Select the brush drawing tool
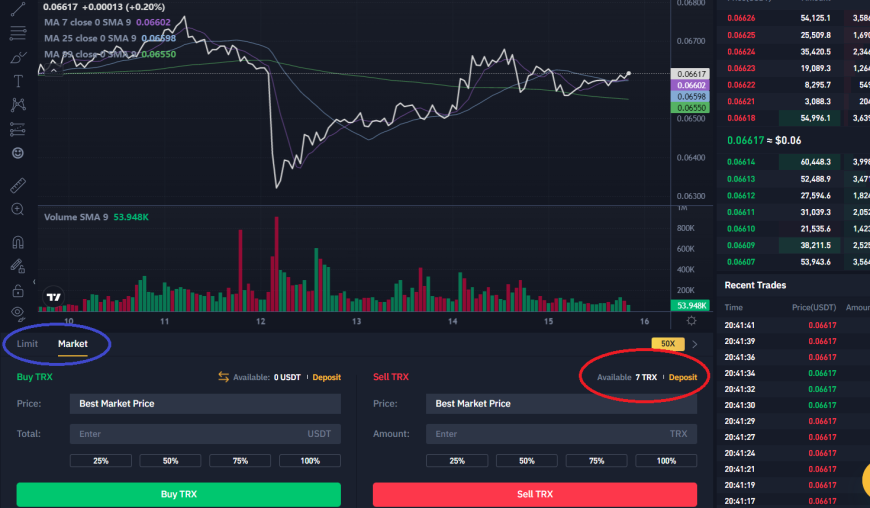Image resolution: width=870 pixels, height=508 pixels. click(x=18, y=58)
